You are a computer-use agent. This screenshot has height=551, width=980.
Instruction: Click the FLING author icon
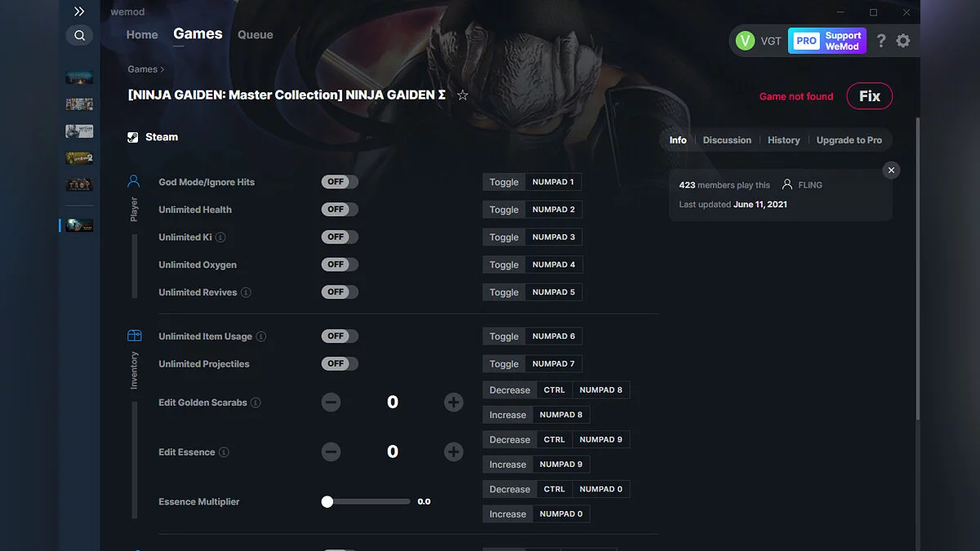(787, 185)
